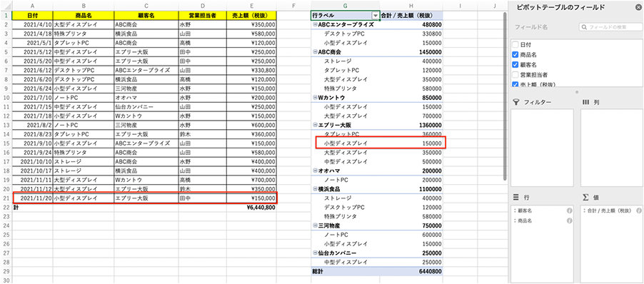This screenshot has width=644, height=284.
Task: Click the magnifier icon in field search
Action: coord(584,27)
